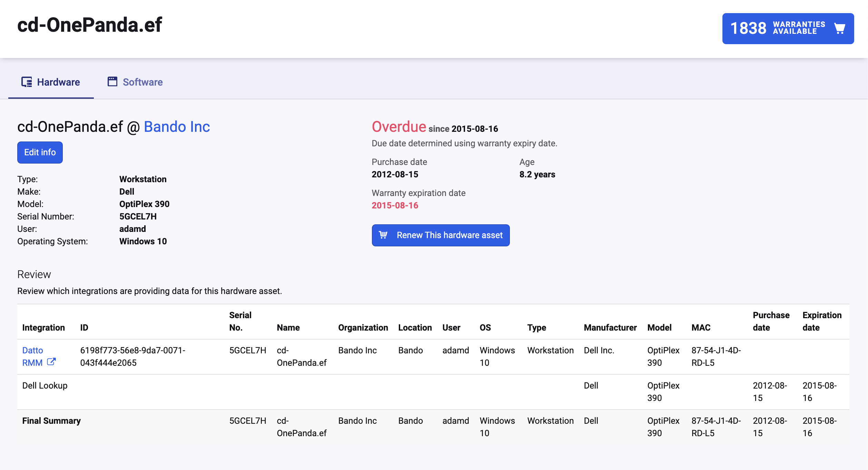This screenshot has width=868, height=470.
Task: Click the cd-OnePanda.ef page title
Action: coord(89,25)
